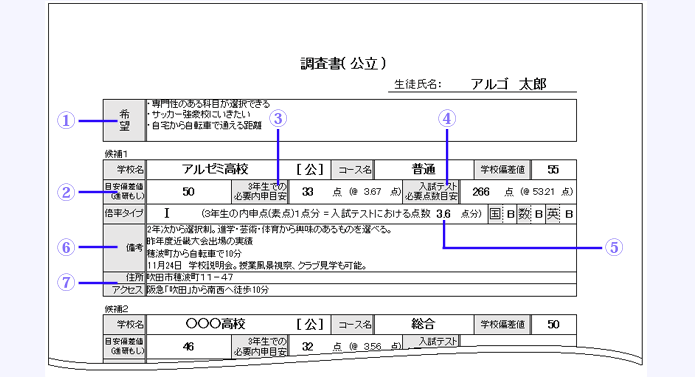Select the remark '11月24日 学校説明会。授業風景視察…'

click(257, 265)
